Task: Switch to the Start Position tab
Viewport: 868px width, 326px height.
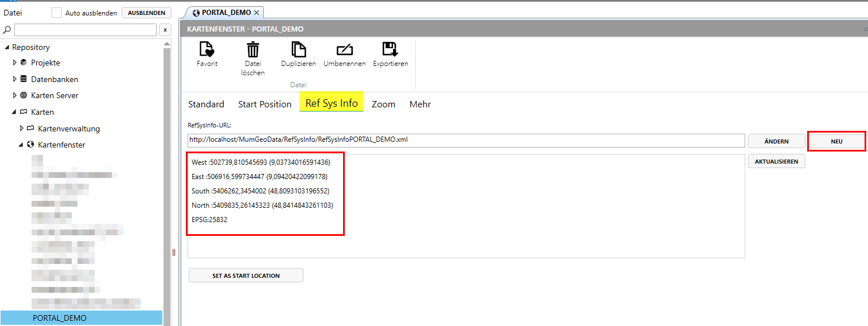Action: [265, 104]
